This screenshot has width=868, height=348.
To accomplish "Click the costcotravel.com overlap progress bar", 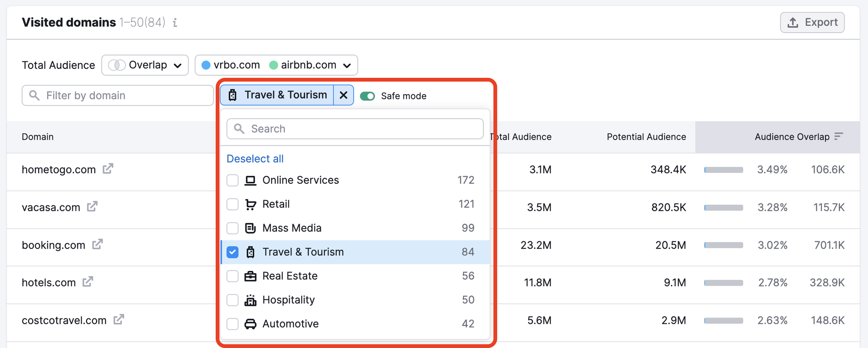I will (724, 320).
